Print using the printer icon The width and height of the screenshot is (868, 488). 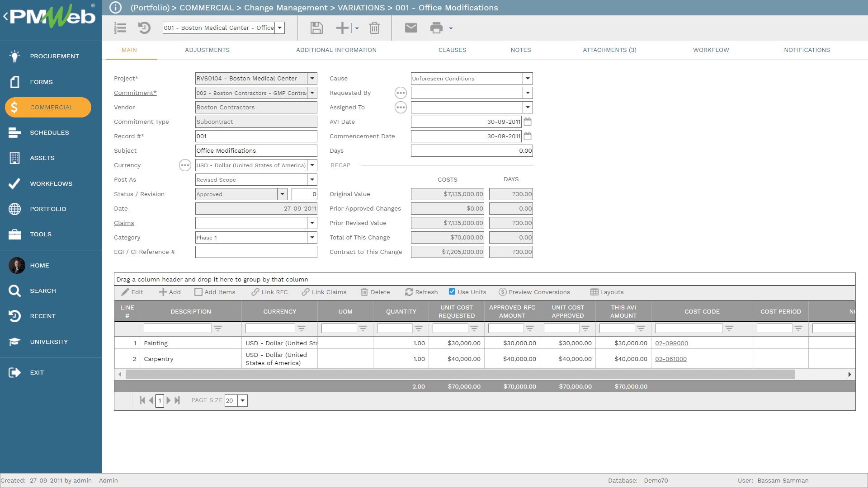436,28
